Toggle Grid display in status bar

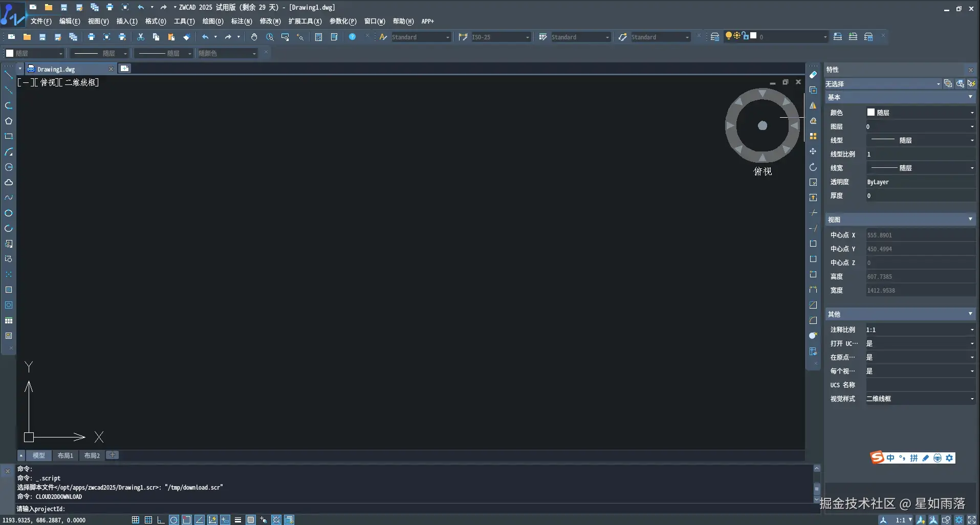pos(148,520)
